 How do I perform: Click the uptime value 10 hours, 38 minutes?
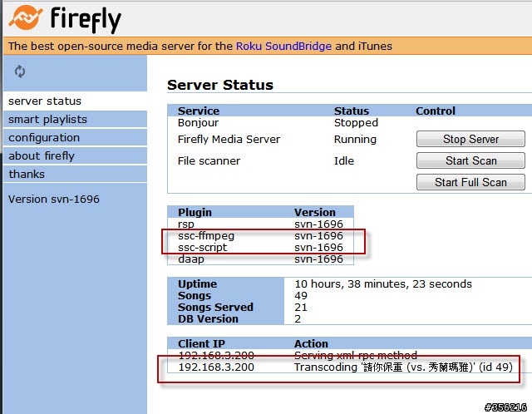pyautogui.click(x=383, y=284)
